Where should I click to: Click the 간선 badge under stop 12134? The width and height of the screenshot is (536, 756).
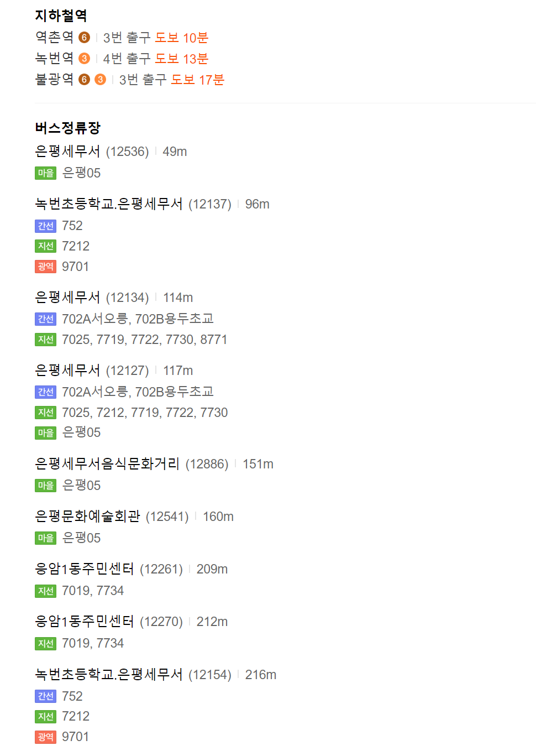(x=46, y=319)
